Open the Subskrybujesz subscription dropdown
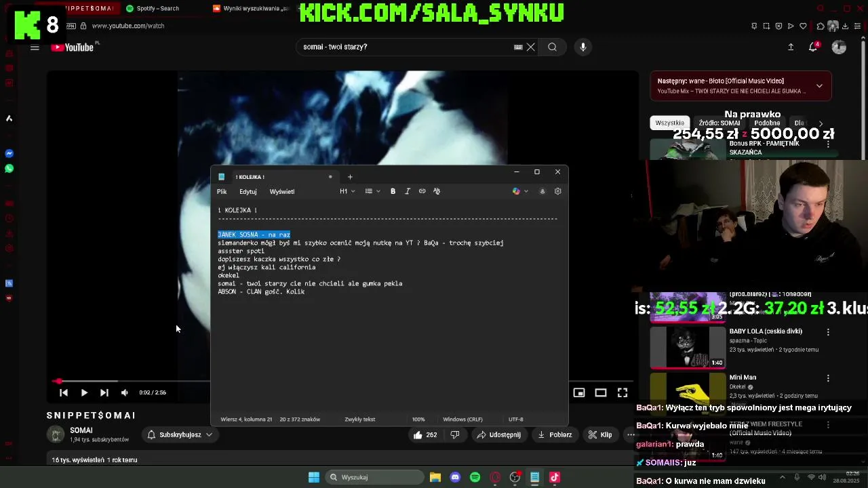 point(180,434)
